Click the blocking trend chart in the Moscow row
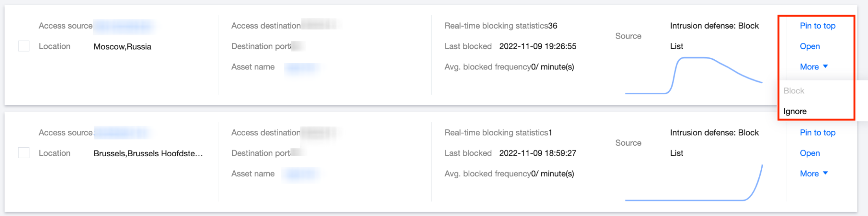868x216 pixels. [693, 75]
